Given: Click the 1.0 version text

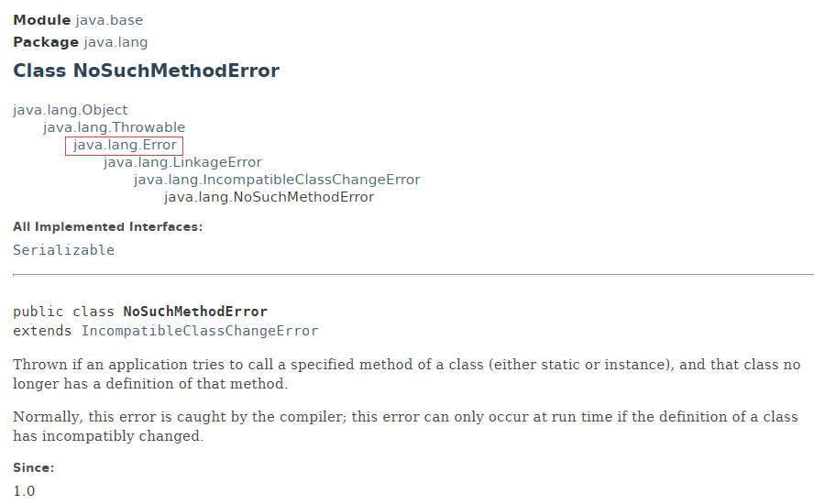Looking at the screenshot, I should [x=24, y=491].
